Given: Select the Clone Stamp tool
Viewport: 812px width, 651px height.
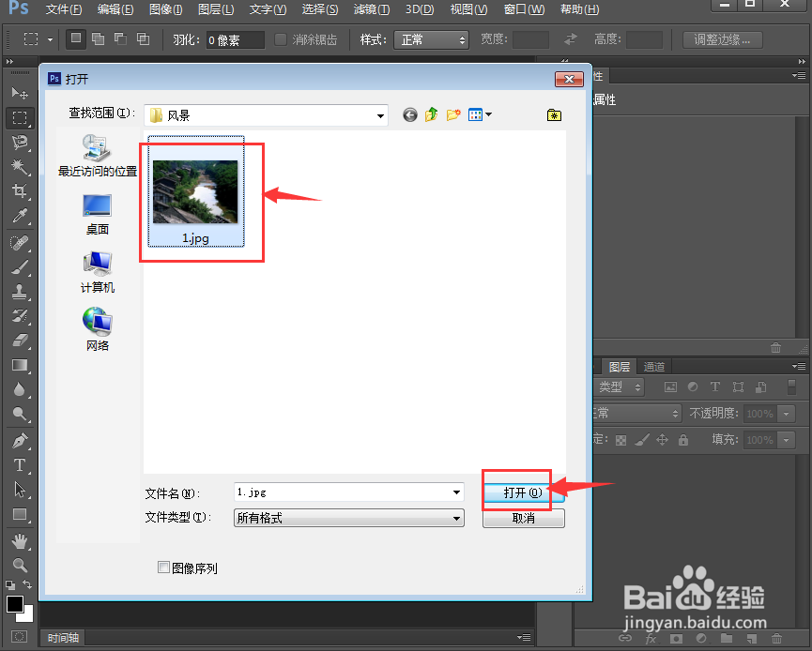Looking at the screenshot, I should (20, 292).
